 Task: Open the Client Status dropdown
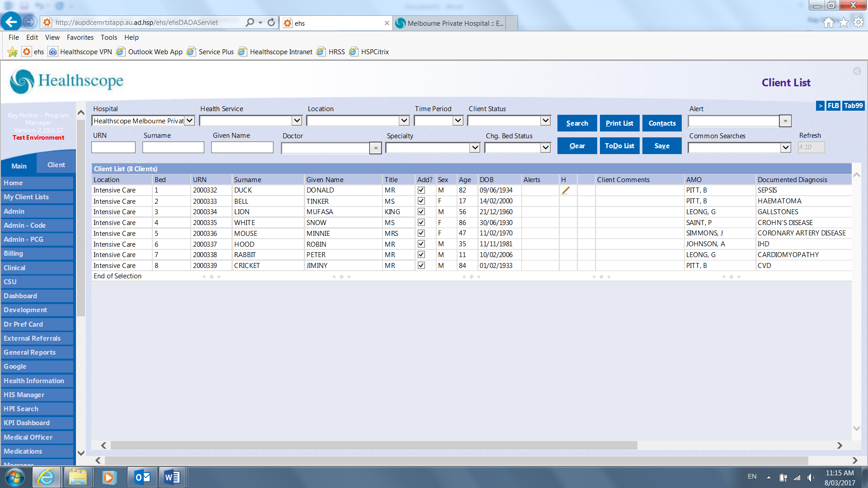(545, 121)
